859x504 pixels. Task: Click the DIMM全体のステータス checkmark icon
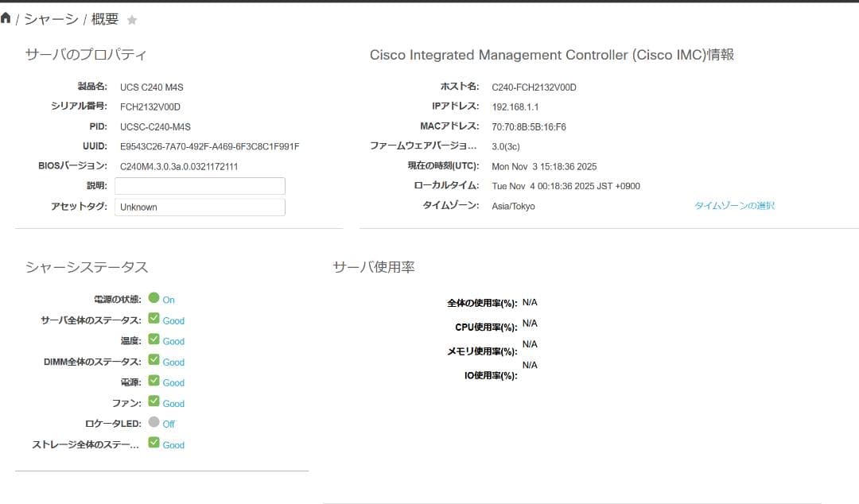(x=155, y=362)
